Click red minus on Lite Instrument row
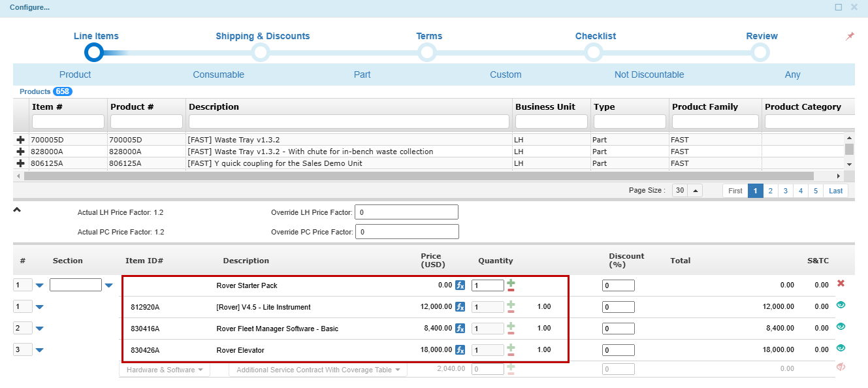 click(511, 311)
